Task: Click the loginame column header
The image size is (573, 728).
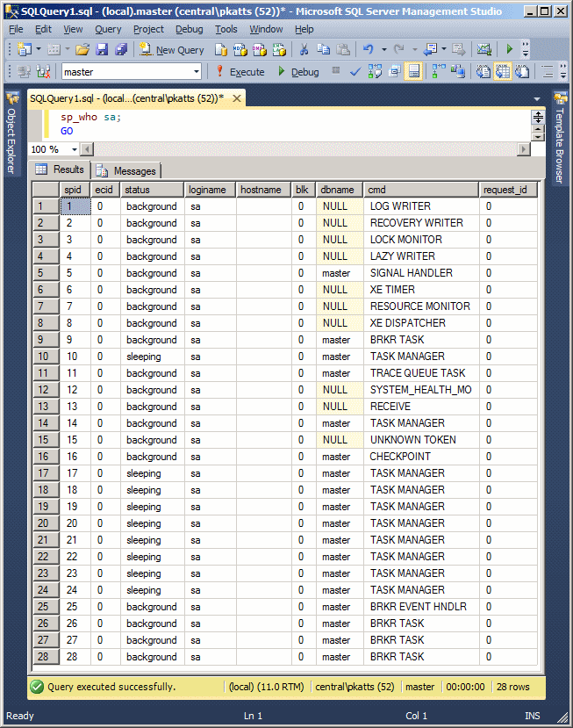Action: (210, 190)
